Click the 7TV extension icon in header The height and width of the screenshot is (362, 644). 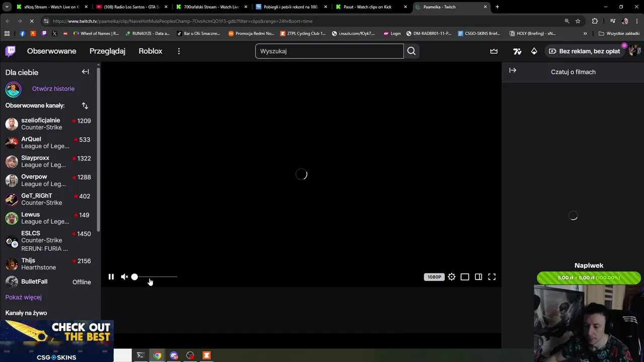tap(517, 51)
